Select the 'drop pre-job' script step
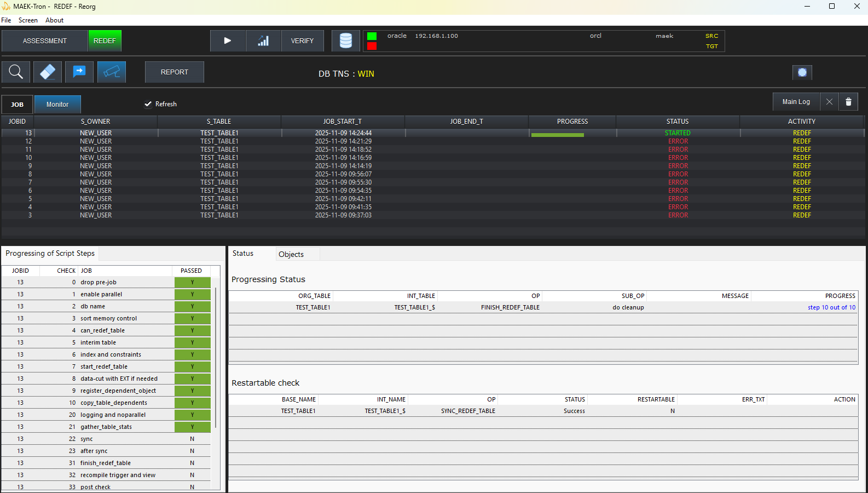 (106, 282)
